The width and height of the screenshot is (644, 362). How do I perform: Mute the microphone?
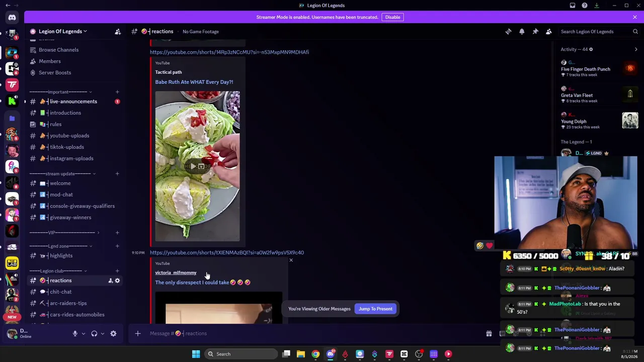pos(75,333)
